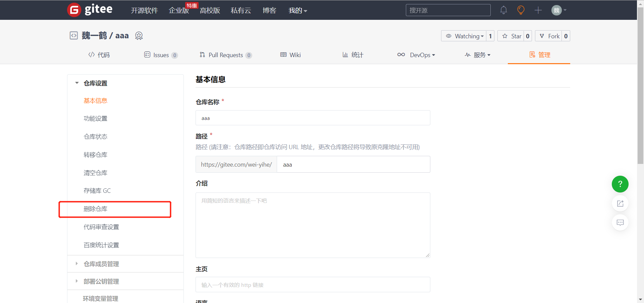Click the scrollbar down arrow
This screenshot has height=303, width=644.
pyautogui.click(x=640, y=299)
